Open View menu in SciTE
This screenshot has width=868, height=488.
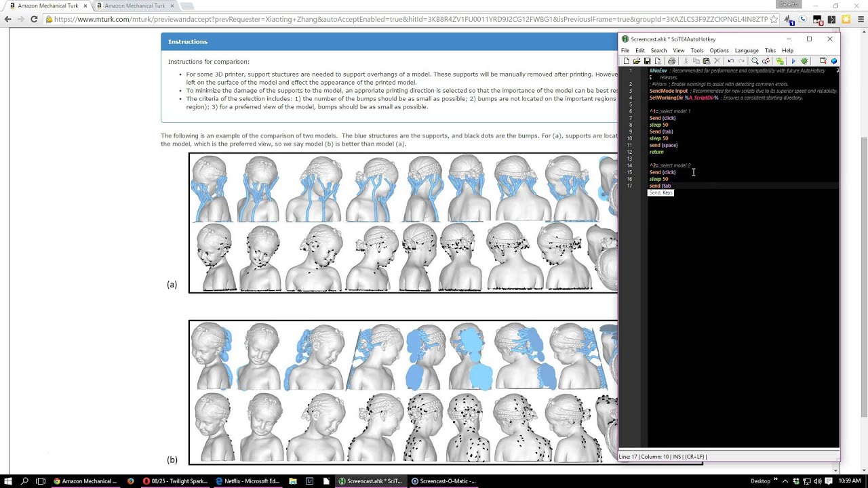coord(678,50)
